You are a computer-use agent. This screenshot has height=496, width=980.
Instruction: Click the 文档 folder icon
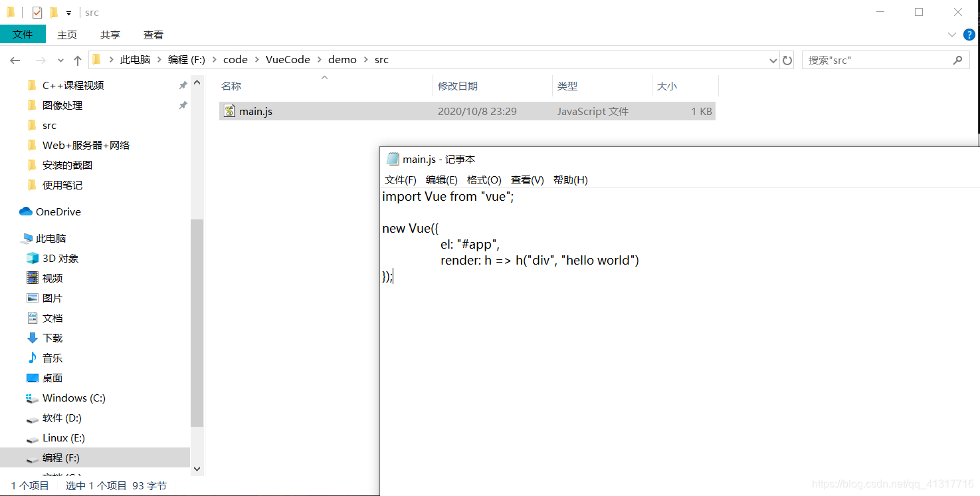[x=32, y=318]
